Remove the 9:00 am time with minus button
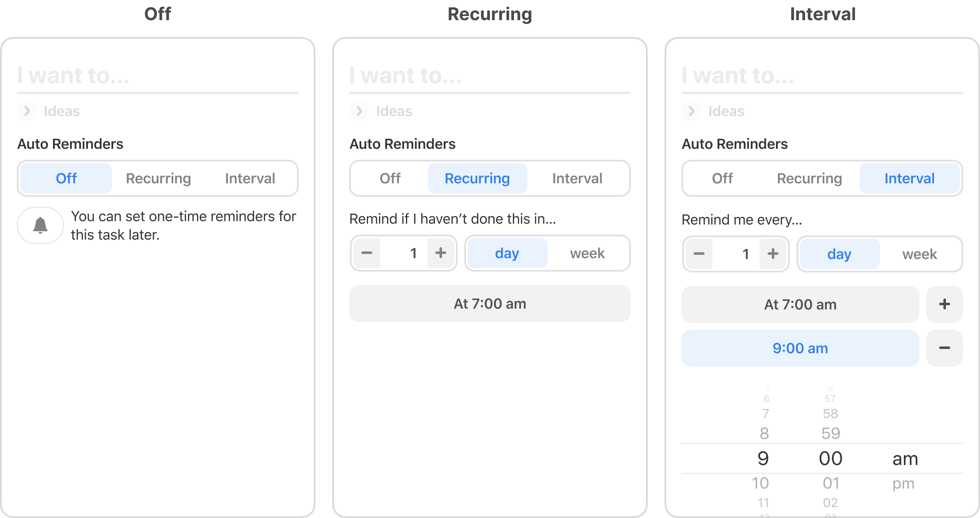This screenshot has width=980, height=518. [x=945, y=348]
